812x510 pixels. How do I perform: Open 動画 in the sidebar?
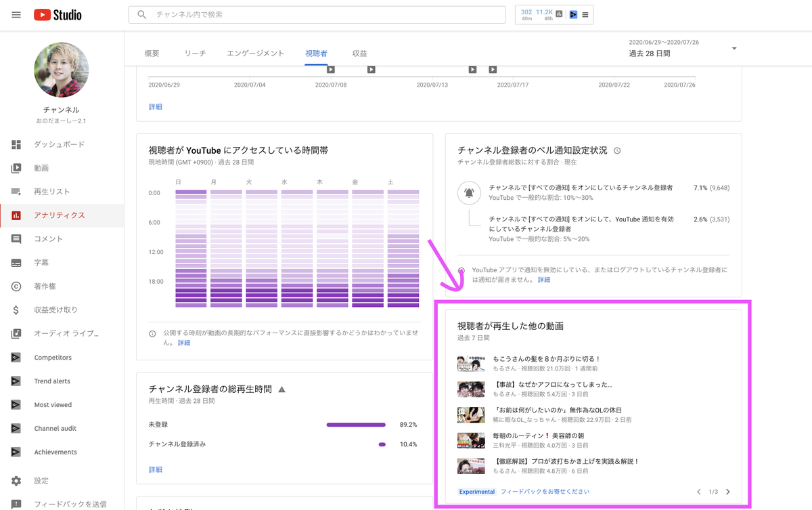click(62, 168)
